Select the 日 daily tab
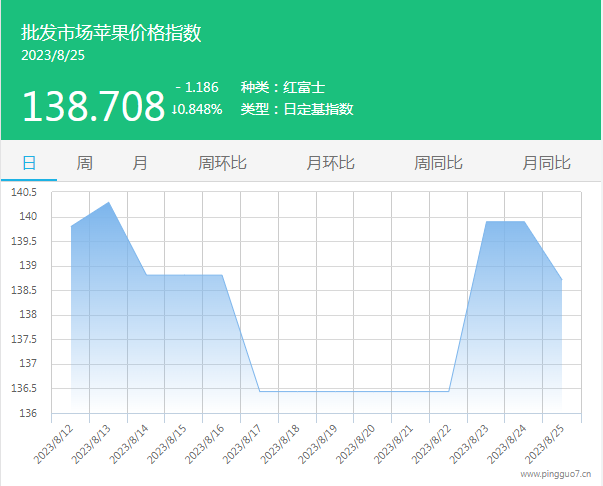Viewport: 603px width, 486px height. tap(29, 163)
